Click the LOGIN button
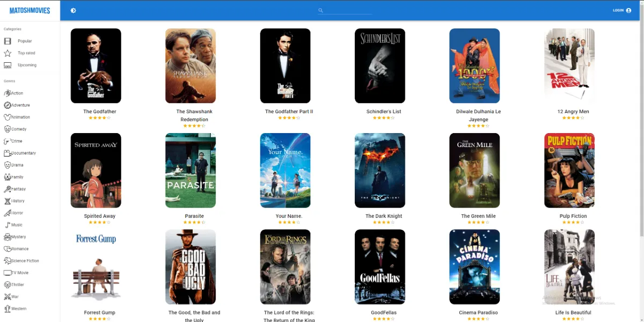644x322 pixels. 618,10
